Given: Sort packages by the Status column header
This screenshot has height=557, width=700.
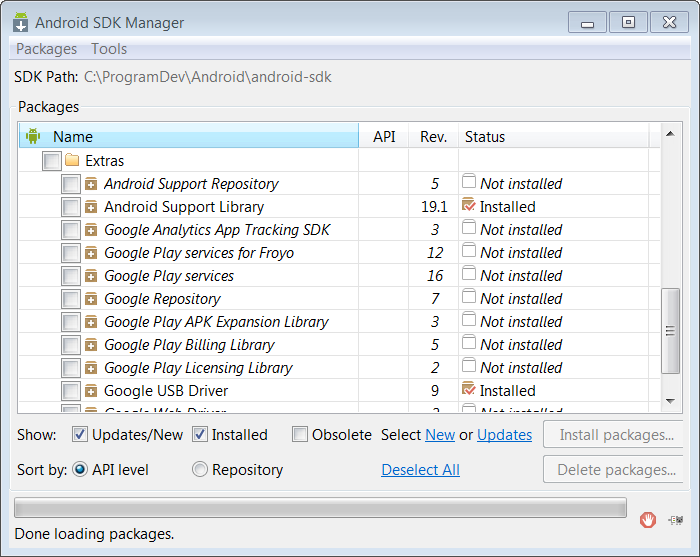Looking at the screenshot, I should (x=485, y=137).
